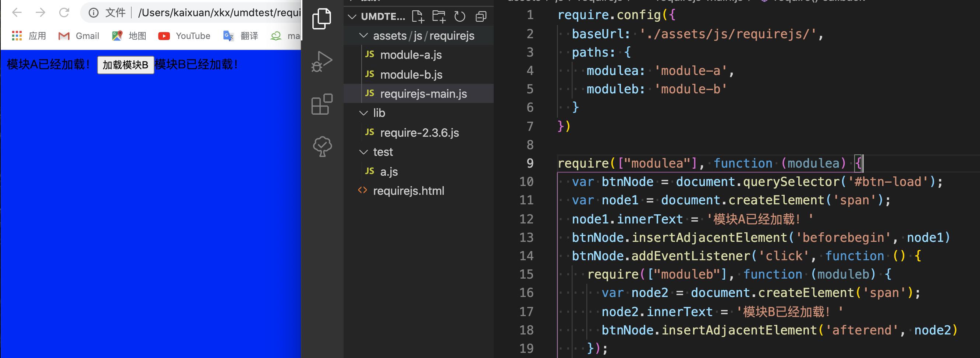Click 'paths:' on code line 3

[593, 52]
